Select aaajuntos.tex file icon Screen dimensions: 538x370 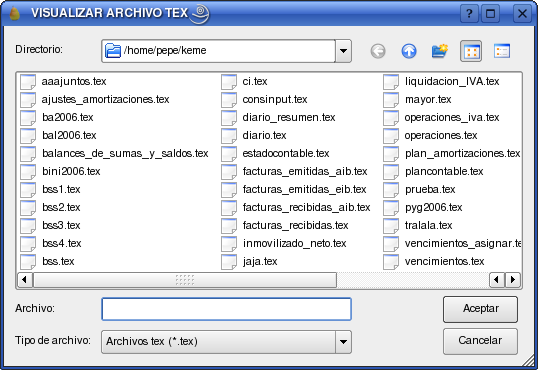(x=28, y=82)
